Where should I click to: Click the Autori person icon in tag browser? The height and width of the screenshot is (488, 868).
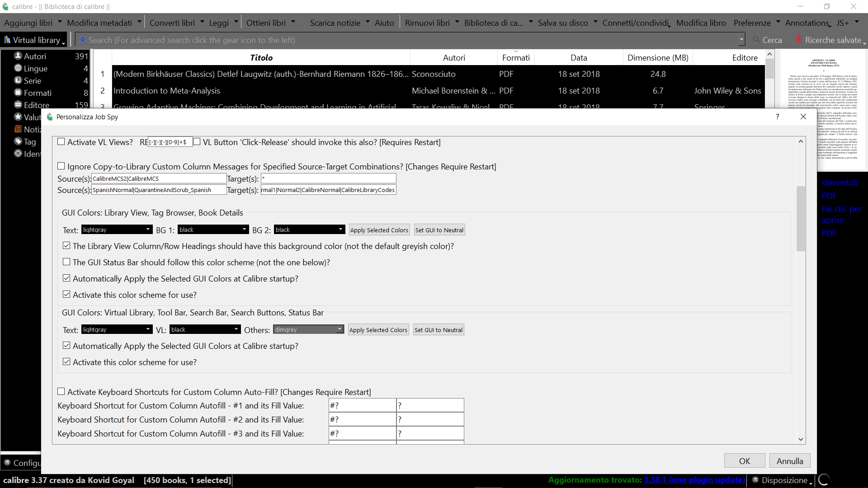pos(18,56)
